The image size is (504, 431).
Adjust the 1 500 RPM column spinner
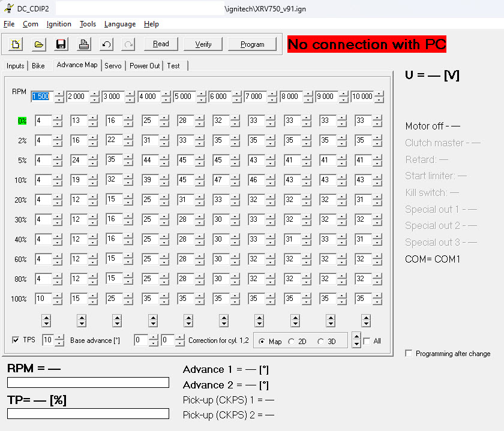[58, 97]
